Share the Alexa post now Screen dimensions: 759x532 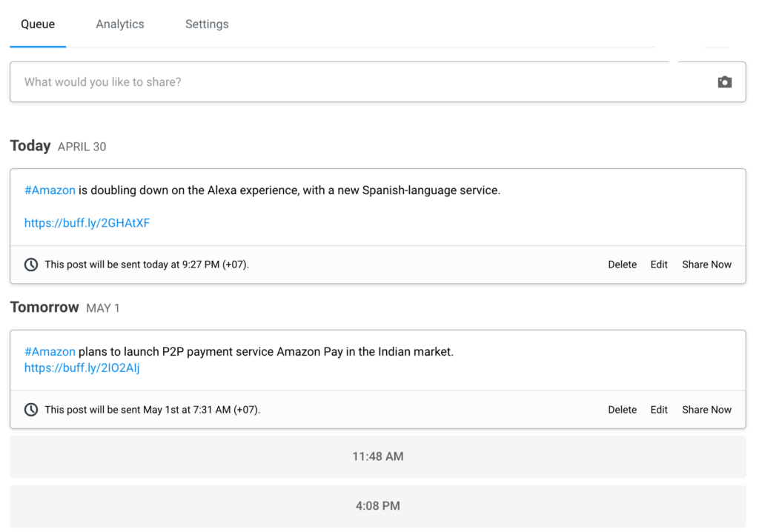point(706,265)
